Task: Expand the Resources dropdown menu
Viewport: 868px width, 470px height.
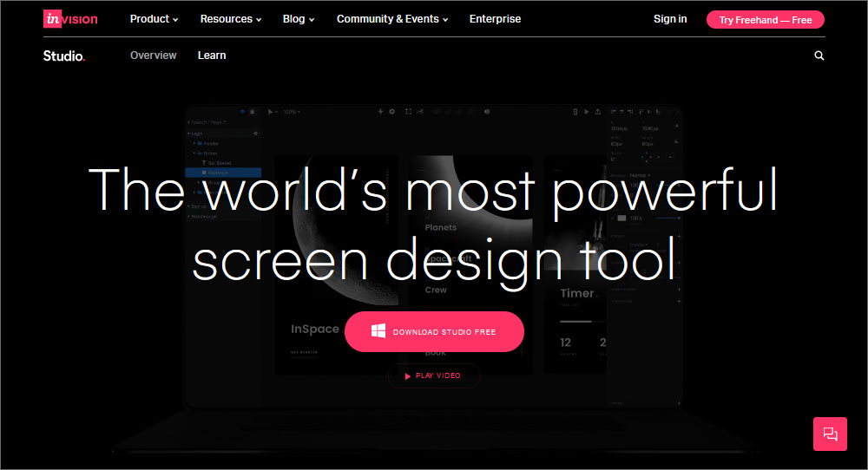Action: 231,19
